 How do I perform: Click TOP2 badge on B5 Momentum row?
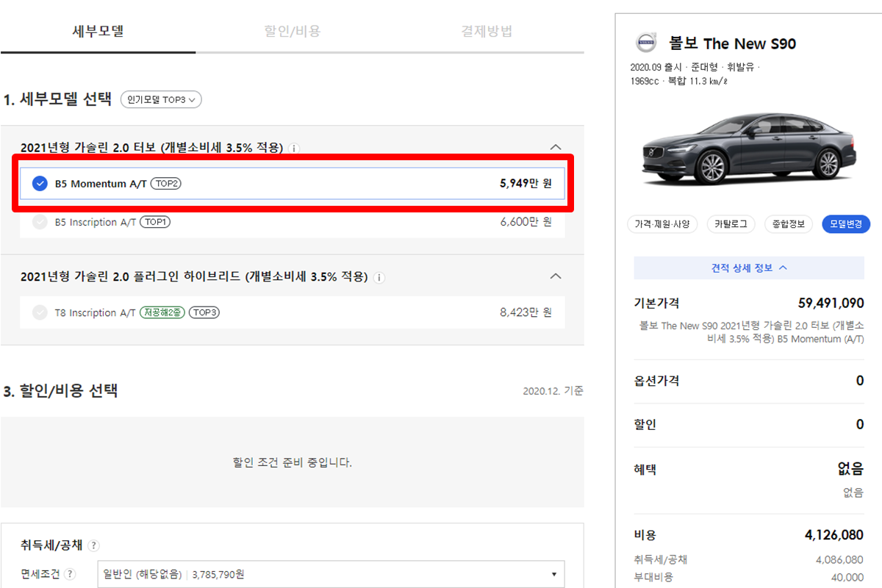point(166,183)
